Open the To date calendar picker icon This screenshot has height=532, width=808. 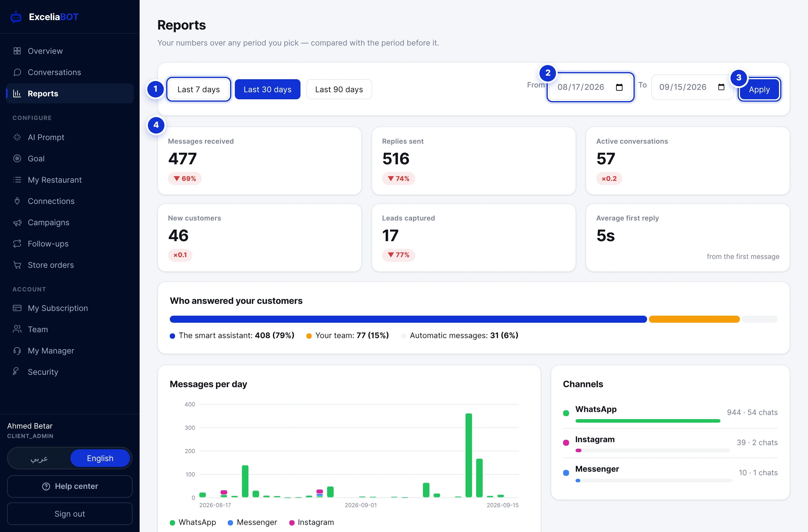721,87
